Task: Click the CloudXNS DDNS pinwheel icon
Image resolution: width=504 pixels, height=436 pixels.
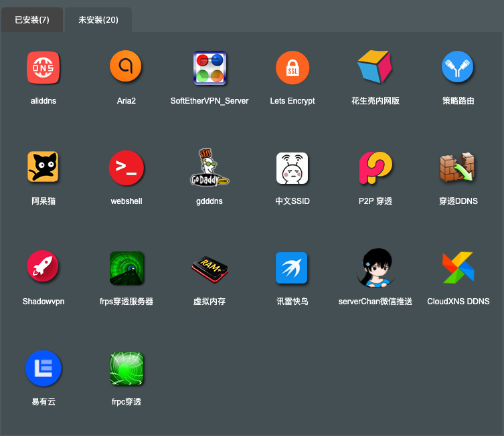Action: [x=458, y=267]
